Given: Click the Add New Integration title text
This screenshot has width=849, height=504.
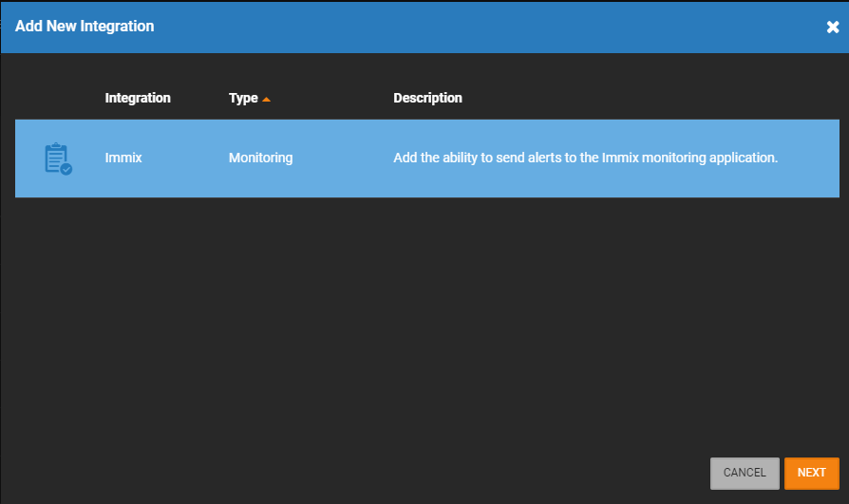Looking at the screenshot, I should (85, 26).
